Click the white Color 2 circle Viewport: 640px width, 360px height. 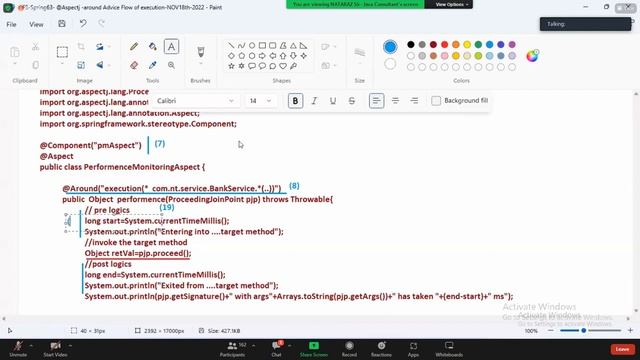(390, 64)
